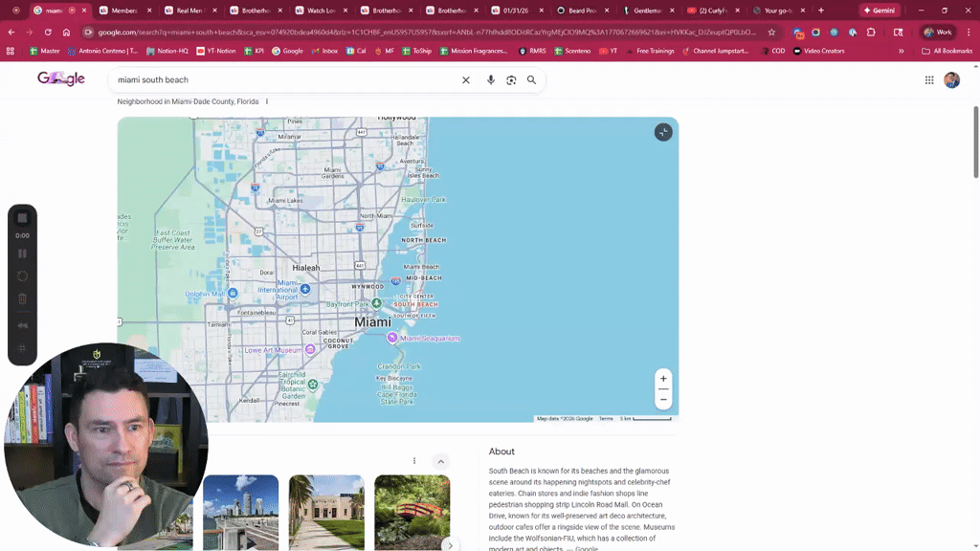Switch to the 01/31/26 tab
980x551 pixels.
[x=516, y=10]
